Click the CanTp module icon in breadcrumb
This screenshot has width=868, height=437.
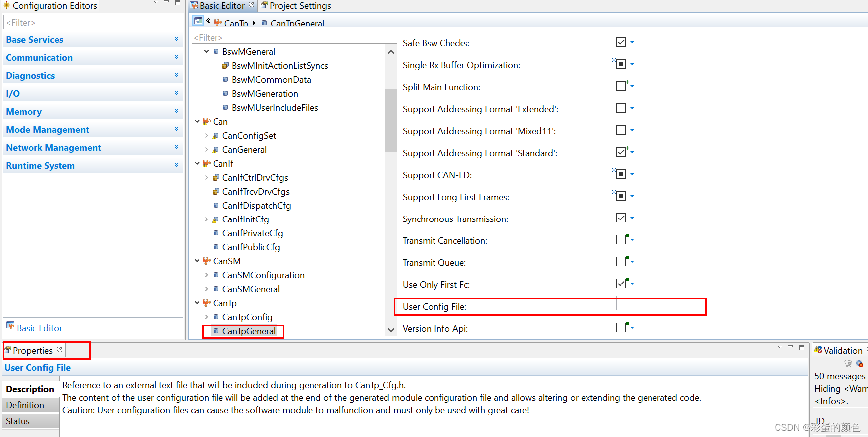pos(218,23)
